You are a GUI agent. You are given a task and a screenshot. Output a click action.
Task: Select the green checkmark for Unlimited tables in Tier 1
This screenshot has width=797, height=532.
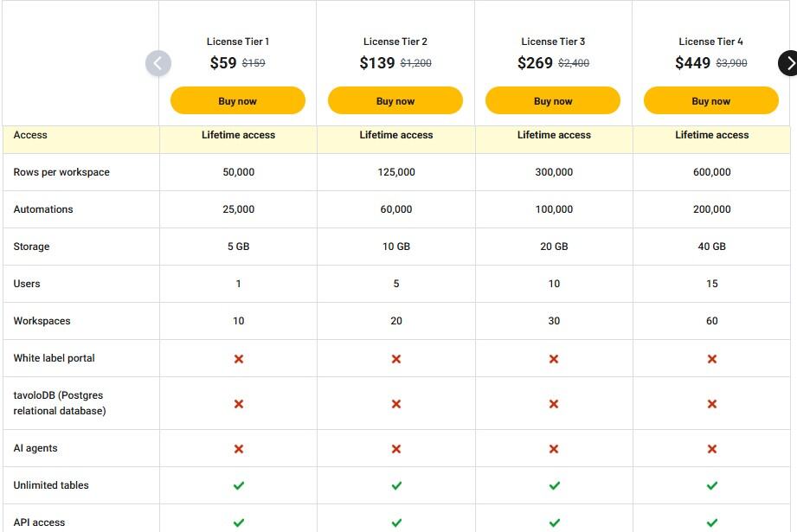[x=238, y=485]
